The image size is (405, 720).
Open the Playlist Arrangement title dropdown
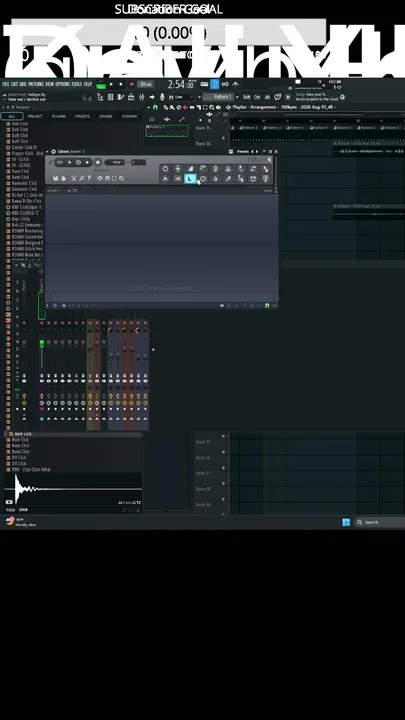(x=284, y=107)
